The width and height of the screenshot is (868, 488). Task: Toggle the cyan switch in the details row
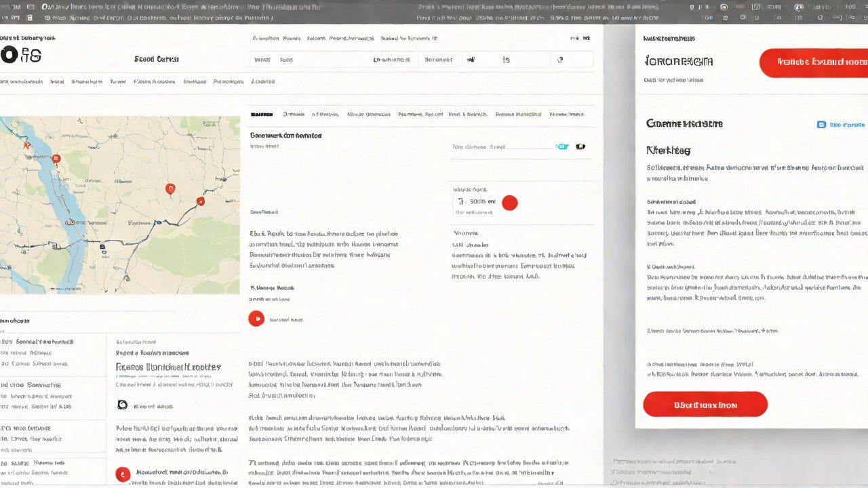(x=561, y=146)
